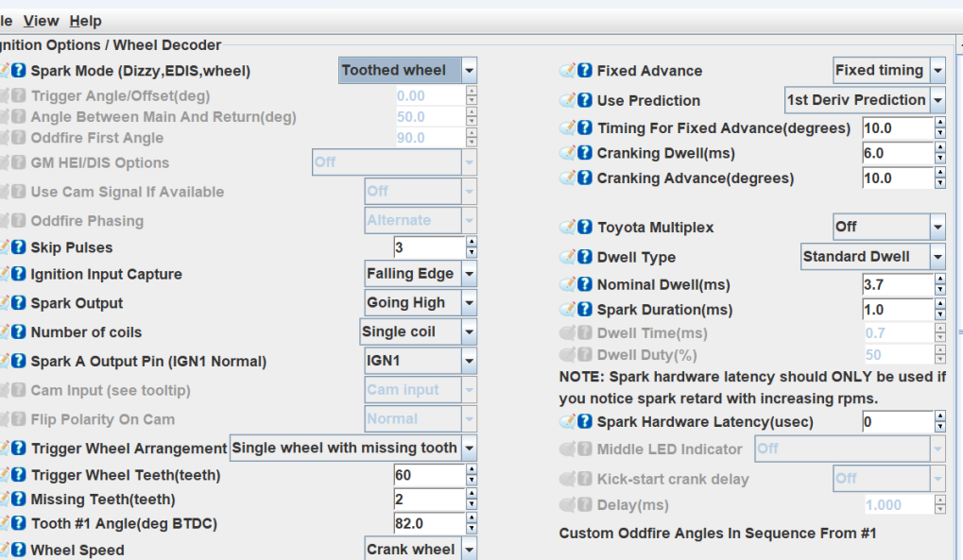Click the Cranking Advance(degrees) input field
The height and width of the screenshot is (560, 963).
[x=898, y=178]
